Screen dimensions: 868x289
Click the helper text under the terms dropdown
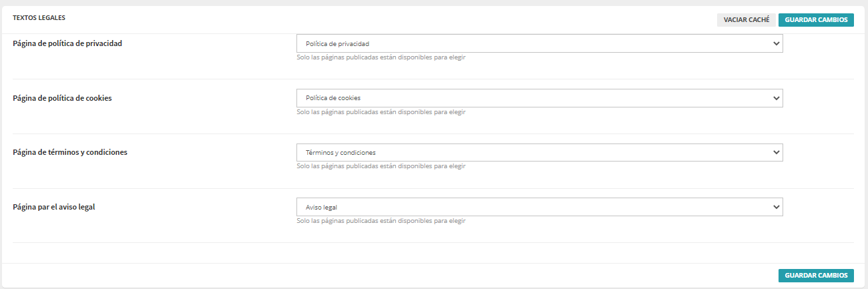(381, 166)
